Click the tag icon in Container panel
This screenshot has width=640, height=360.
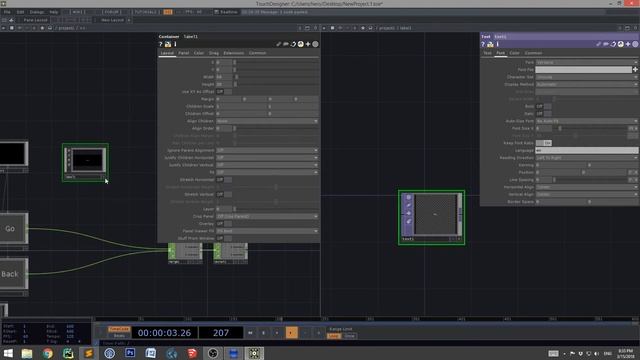click(286, 44)
